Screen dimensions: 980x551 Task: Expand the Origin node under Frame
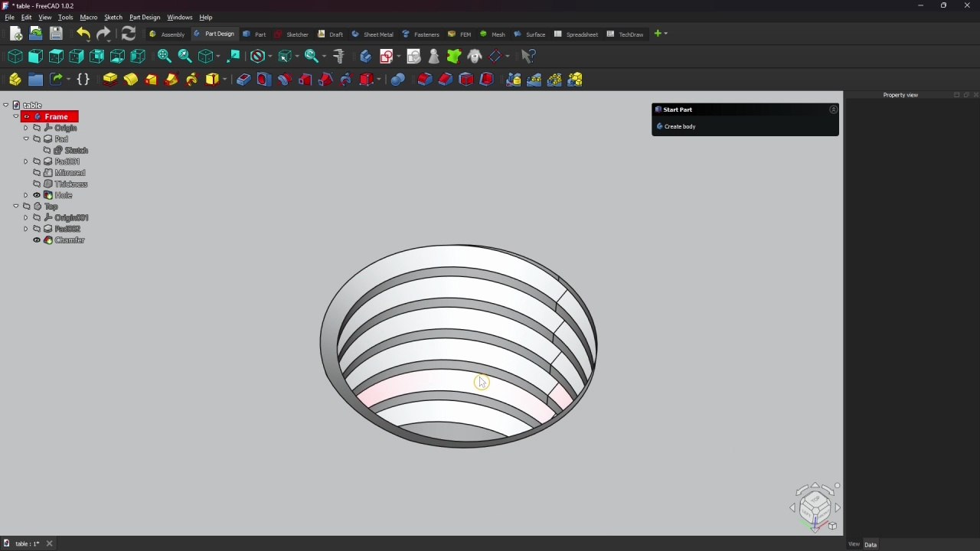(x=26, y=128)
